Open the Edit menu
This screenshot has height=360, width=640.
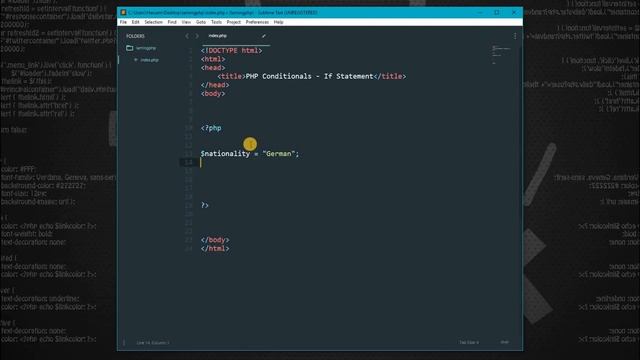click(136, 22)
